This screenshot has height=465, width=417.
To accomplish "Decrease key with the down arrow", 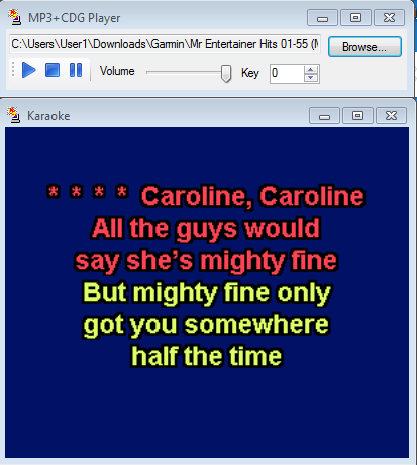I will 311,78.
